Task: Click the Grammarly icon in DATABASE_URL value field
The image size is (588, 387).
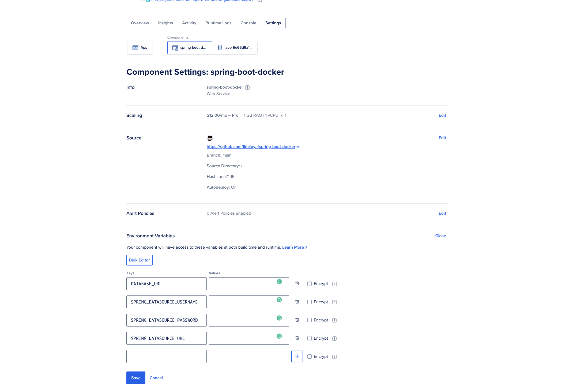Action: click(279, 282)
